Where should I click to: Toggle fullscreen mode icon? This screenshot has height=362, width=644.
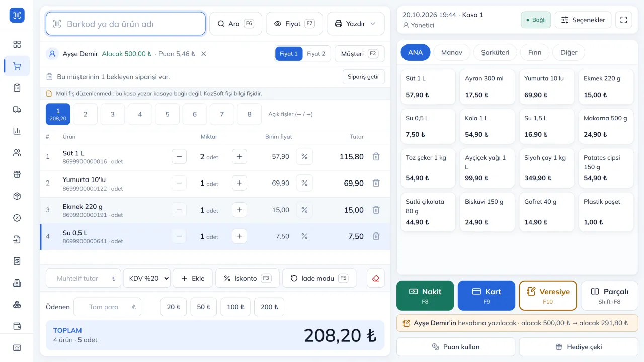(624, 20)
